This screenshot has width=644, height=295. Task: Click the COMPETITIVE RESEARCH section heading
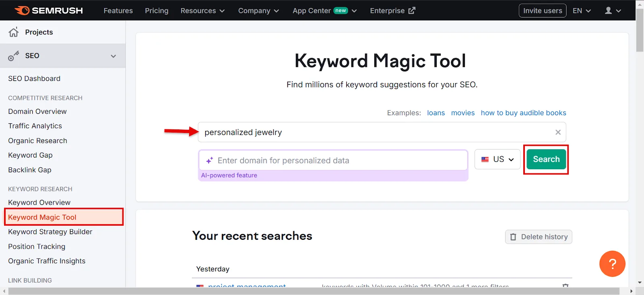click(45, 98)
